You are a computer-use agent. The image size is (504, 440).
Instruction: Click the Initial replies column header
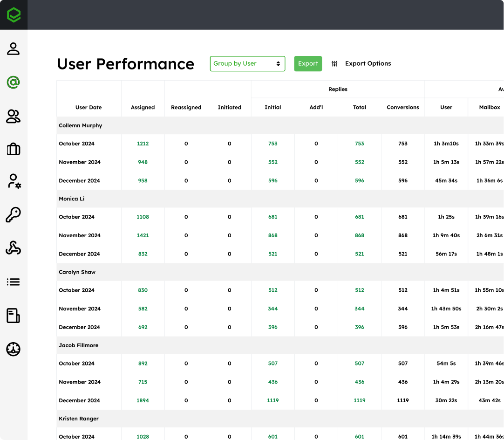273,107
